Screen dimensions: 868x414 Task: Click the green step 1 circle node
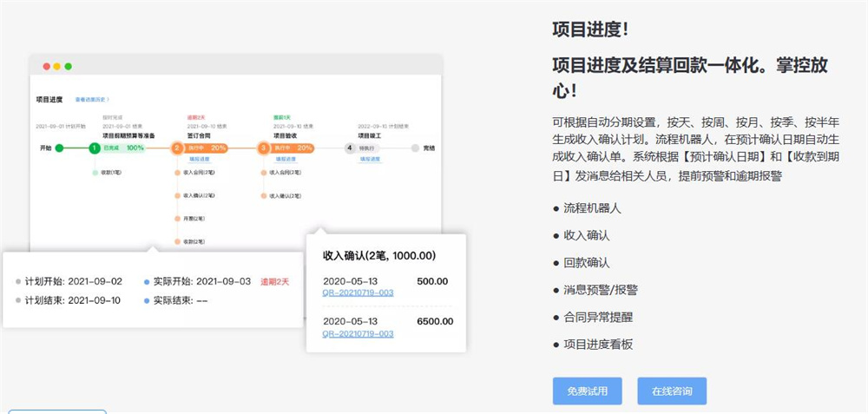(94, 148)
